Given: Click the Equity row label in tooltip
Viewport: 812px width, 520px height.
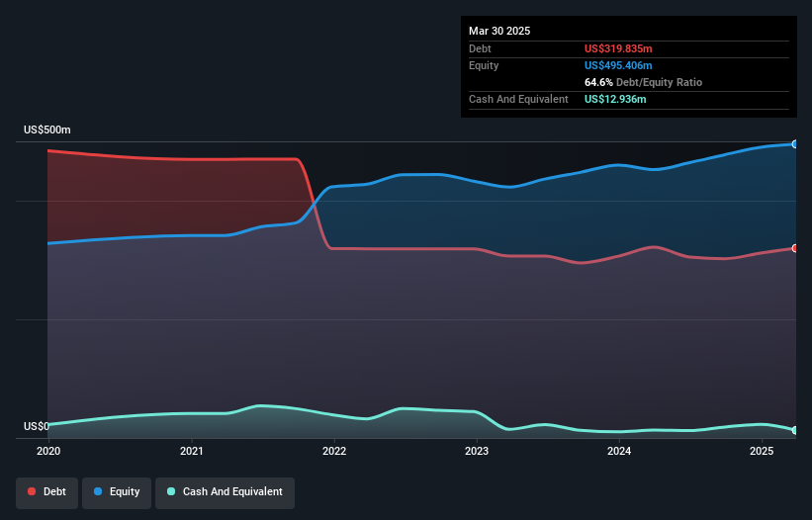Looking at the screenshot, I should (x=484, y=65).
